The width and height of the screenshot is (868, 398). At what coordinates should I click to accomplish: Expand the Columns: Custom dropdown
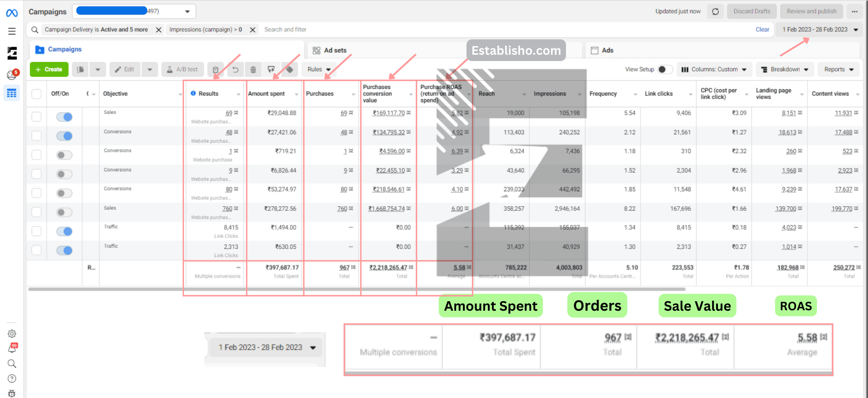click(714, 70)
